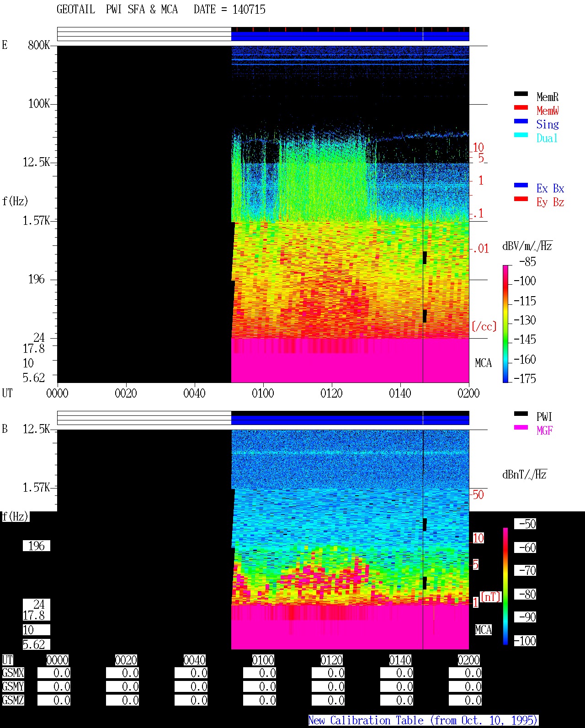Click the 12.5K label on the E panel
Screen dimensions: 585x728
tap(37, 162)
